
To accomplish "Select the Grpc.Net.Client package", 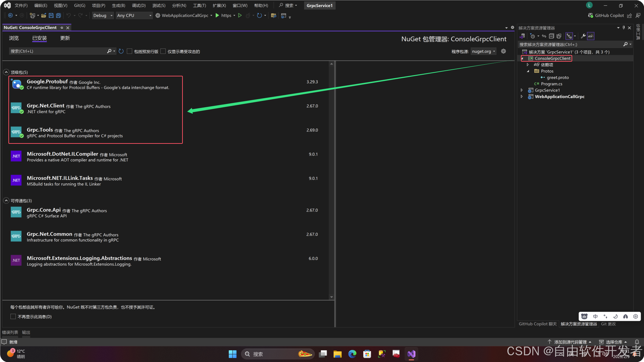I will (x=164, y=109).
